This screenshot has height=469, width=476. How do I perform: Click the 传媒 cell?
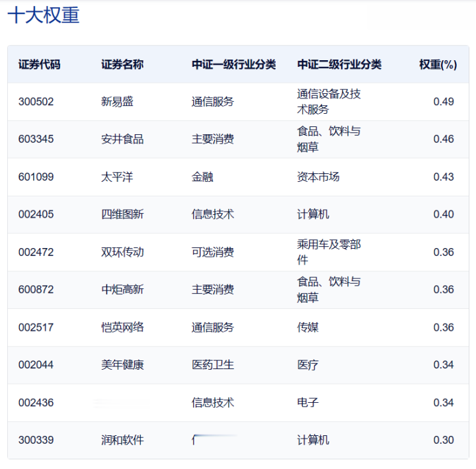[x=308, y=327]
